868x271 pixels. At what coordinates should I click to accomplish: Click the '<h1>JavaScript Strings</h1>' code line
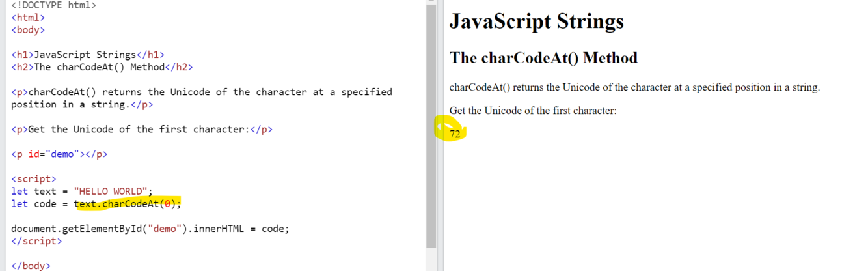88,55
